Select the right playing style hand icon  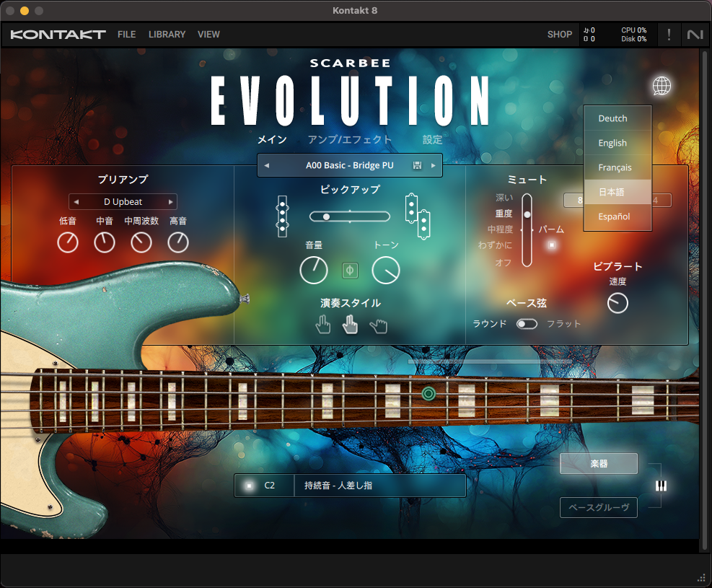[378, 326]
